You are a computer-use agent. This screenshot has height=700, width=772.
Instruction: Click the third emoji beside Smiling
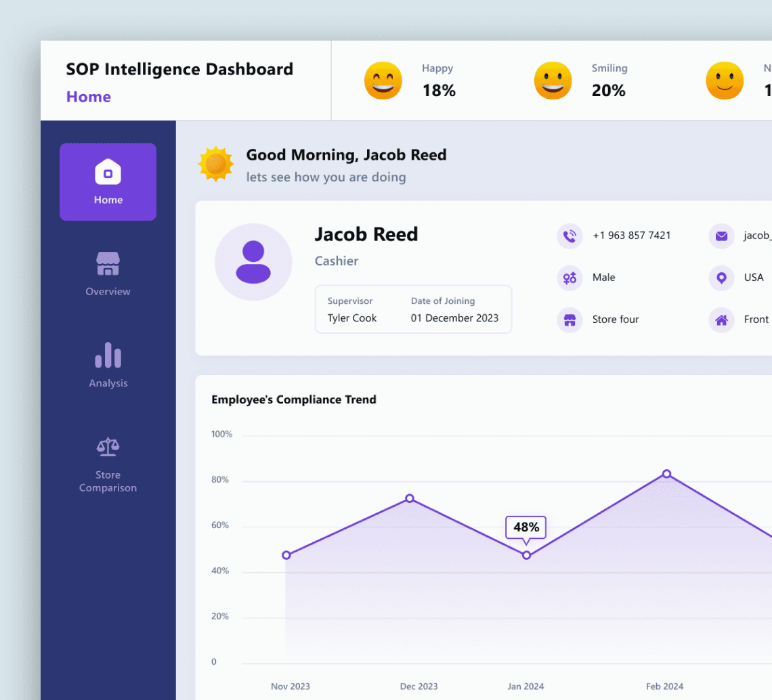click(724, 81)
